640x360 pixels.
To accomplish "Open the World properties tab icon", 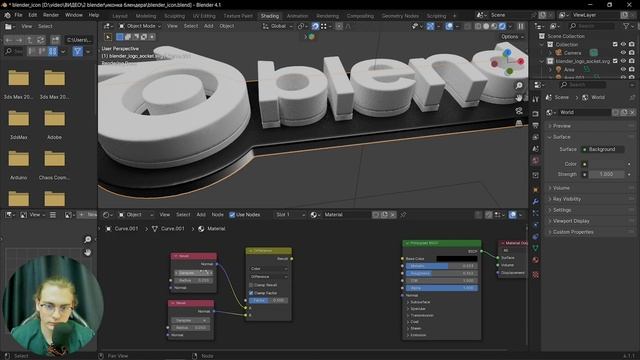I will point(536,161).
